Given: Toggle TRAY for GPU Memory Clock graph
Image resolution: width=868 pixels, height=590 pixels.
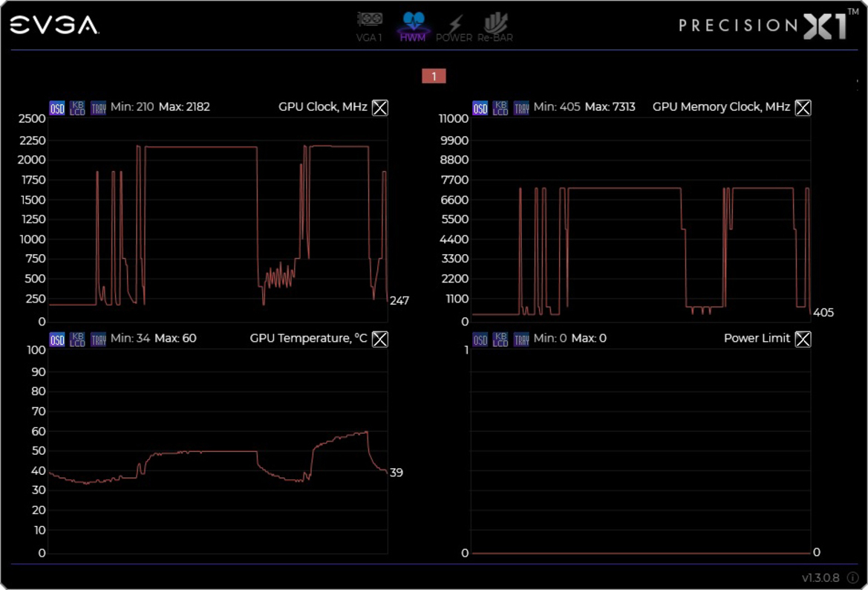Looking at the screenshot, I should pyautogui.click(x=521, y=108).
